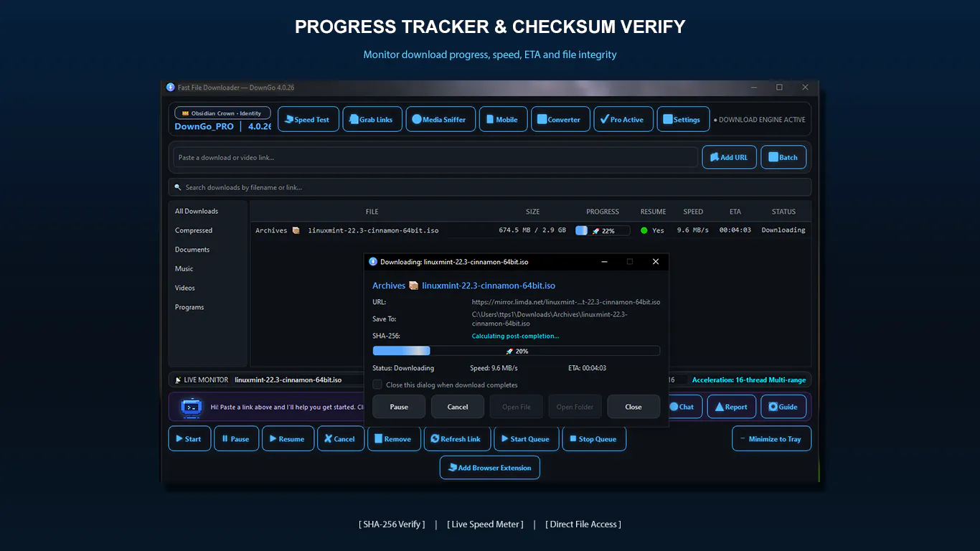This screenshot has height=551, width=980.
Task: Click the Refresh Link button
Action: [x=457, y=439]
